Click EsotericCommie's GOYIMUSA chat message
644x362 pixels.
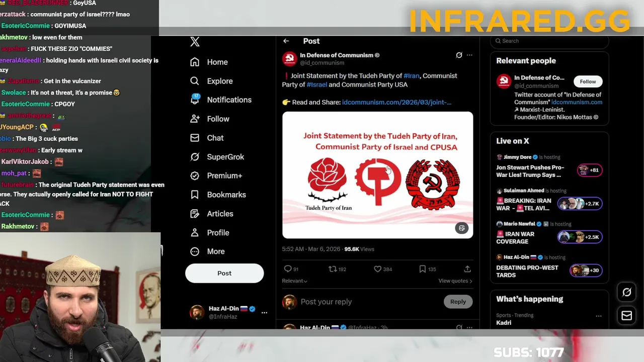pyautogui.click(x=43, y=26)
